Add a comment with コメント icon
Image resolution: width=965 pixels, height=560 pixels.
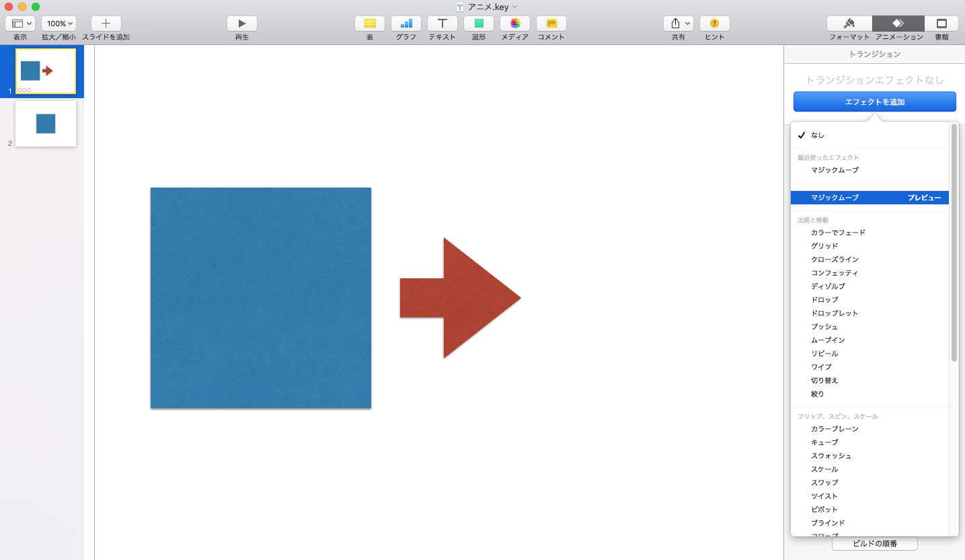[x=551, y=24]
